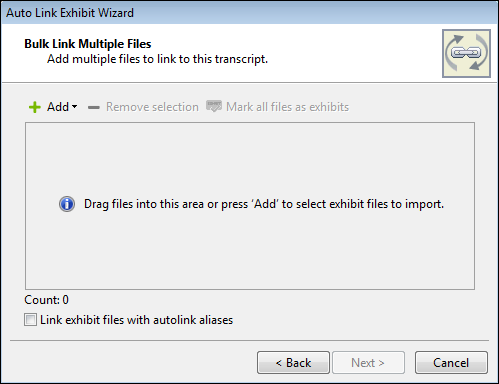The width and height of the screenshot is (499, 384).
Task: Click the autolink aliases checkbox label text
Action: (137, 320)
